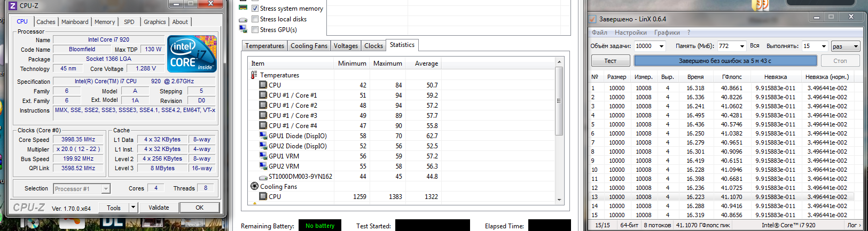Image resolution: width=868 pixels, height=231 pixels.
Task: Click the statistics list scroll down arrow
Action: 559,200
